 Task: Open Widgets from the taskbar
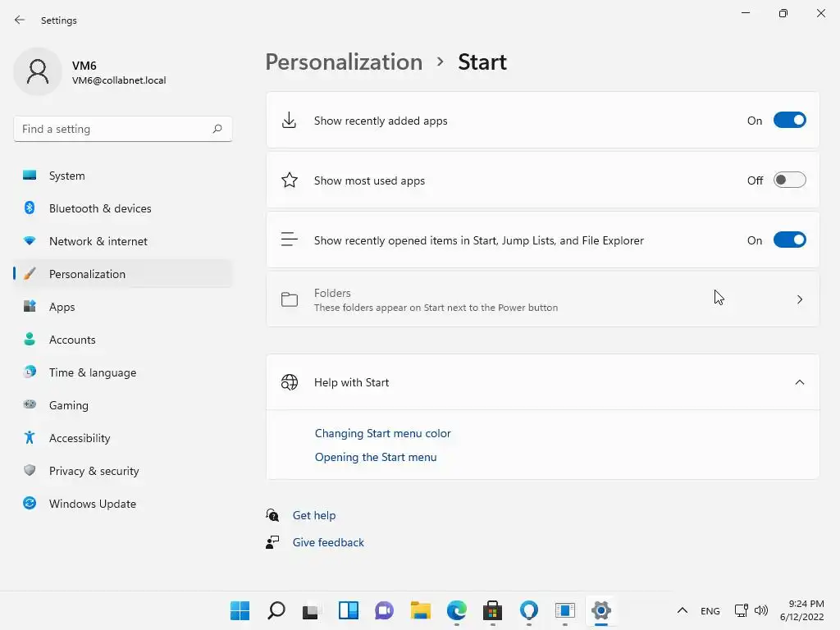[349, 610]
